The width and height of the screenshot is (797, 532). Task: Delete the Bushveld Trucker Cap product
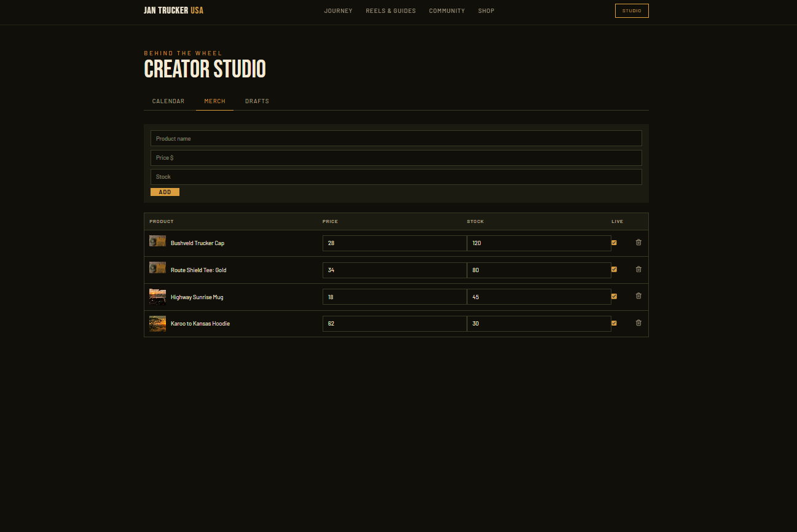638,243
